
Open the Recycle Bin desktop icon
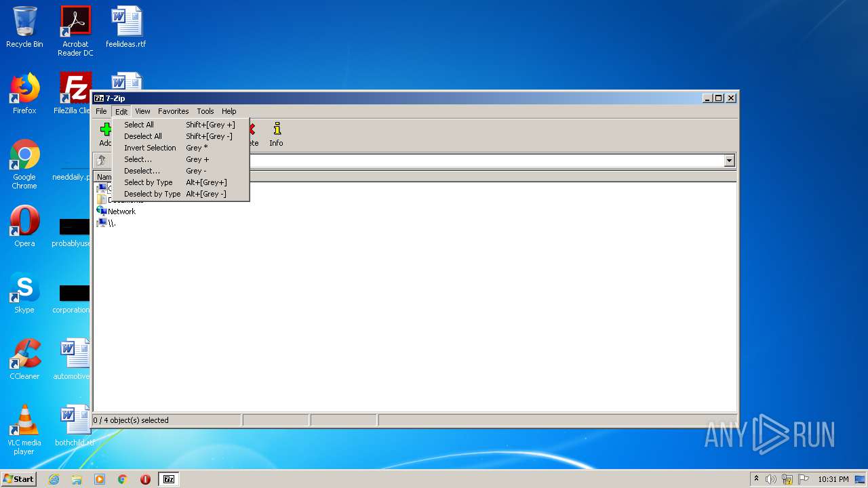24,27
